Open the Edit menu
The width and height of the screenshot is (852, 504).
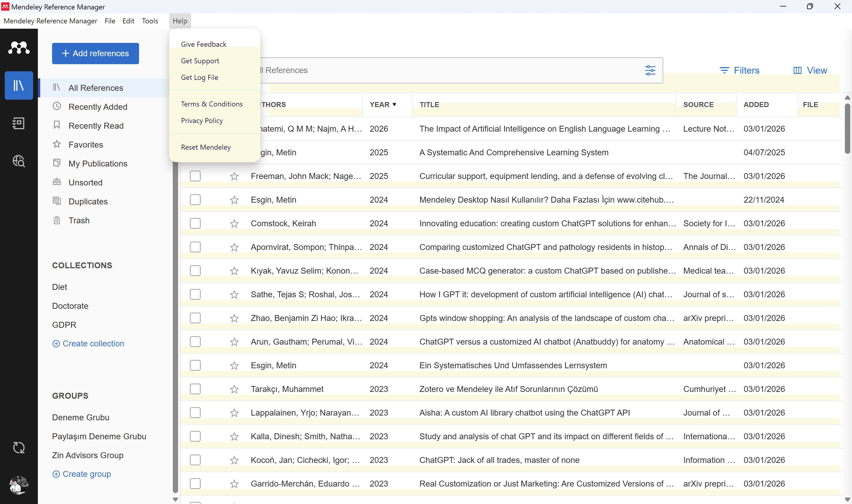[x=128, y=21]
